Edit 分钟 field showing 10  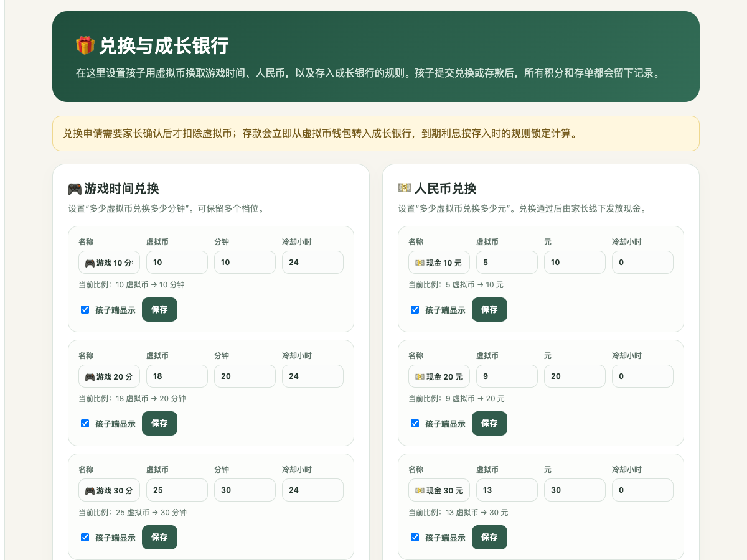click(245, 262)
